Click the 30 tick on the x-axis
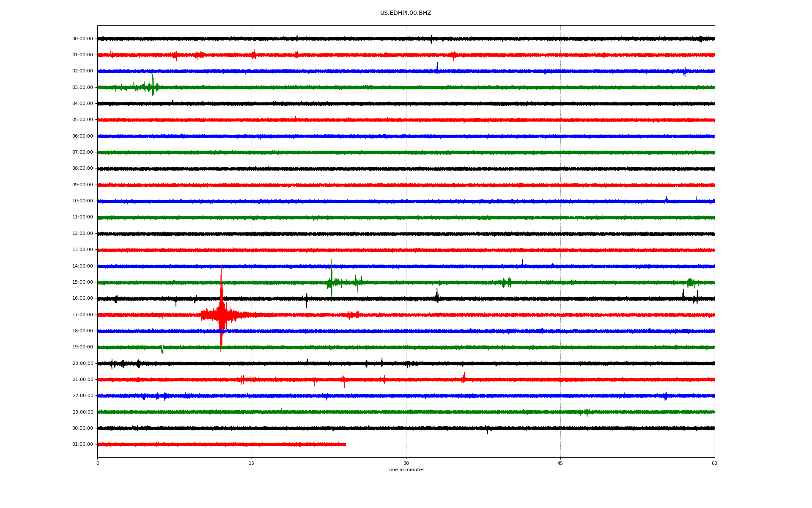Screen dimensions: 812x508 tap(406, 463)
